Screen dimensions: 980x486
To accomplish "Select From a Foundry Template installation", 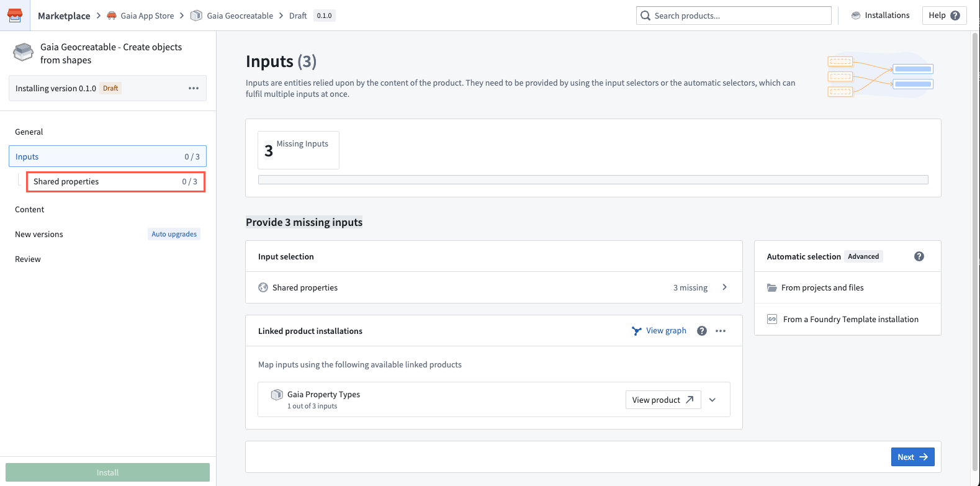I will point(848,319).
